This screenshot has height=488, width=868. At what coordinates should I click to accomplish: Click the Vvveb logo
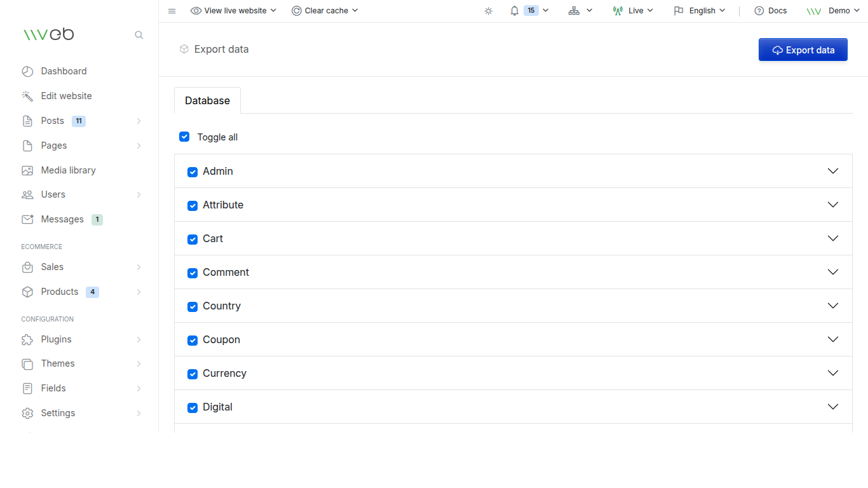point(49,35)
